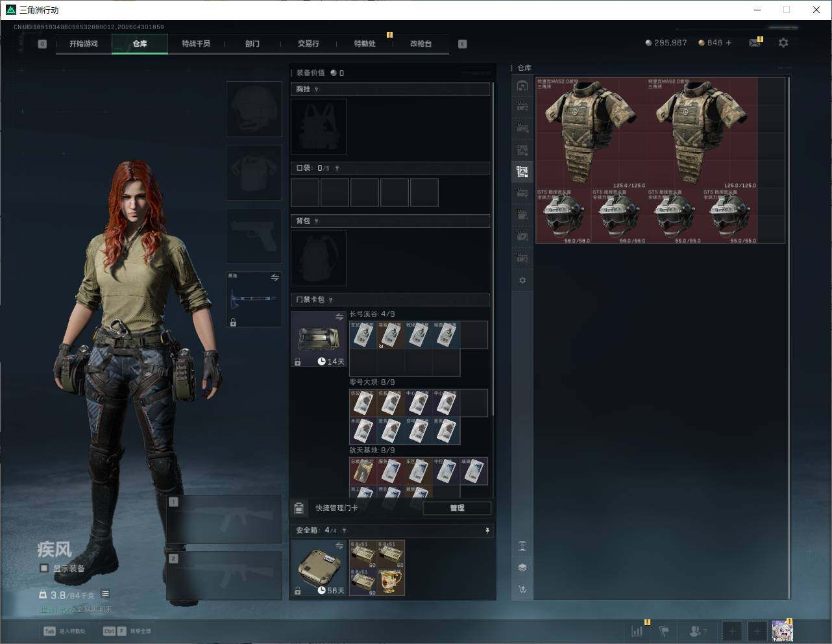This screenshot has height=644, width=832.
Task: Click primary weapon slot 1
Action: 225,519
